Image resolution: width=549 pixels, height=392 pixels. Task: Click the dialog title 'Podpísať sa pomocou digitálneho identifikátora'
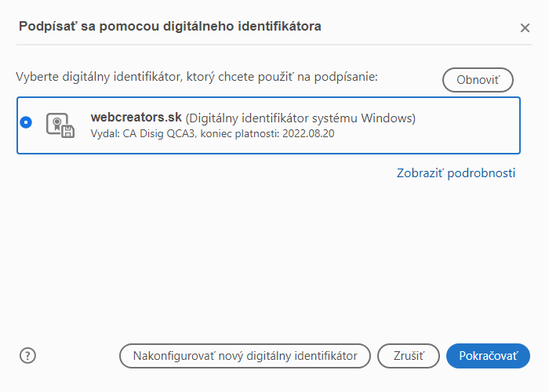[169, 27]
